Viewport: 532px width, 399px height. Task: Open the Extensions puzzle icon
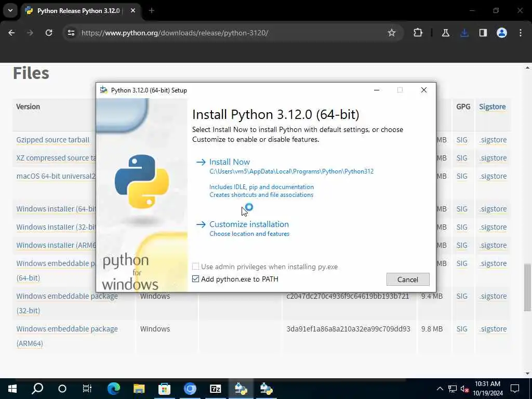(418, 33)
